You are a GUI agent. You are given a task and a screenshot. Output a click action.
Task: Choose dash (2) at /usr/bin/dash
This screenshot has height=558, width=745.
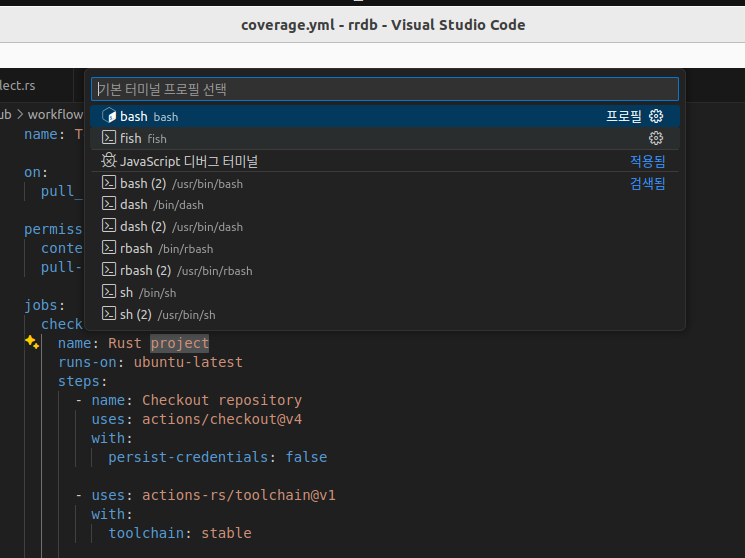pos(180,227)
